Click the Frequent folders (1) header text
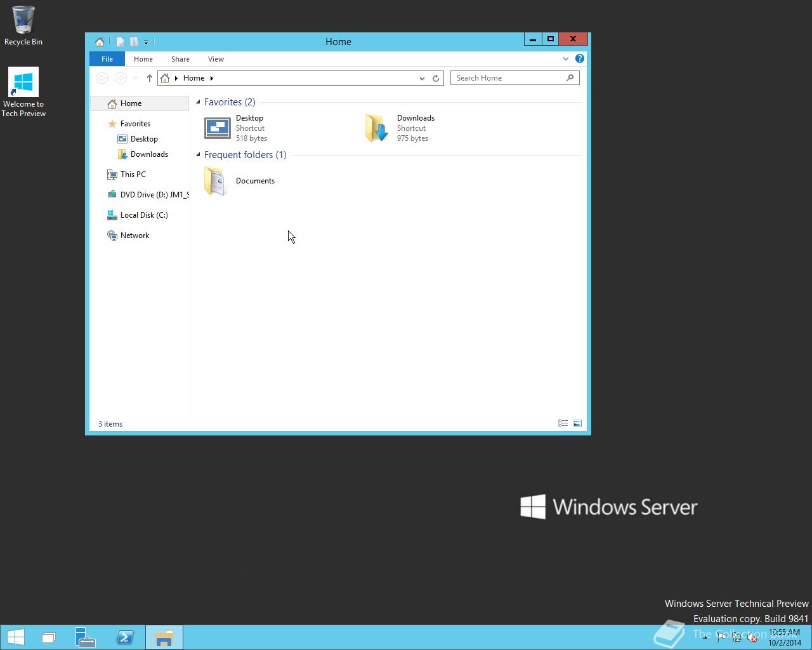Image resolution: width=812 pixels, height=650 pixels. pyautogui.click(x=246, y=155)
